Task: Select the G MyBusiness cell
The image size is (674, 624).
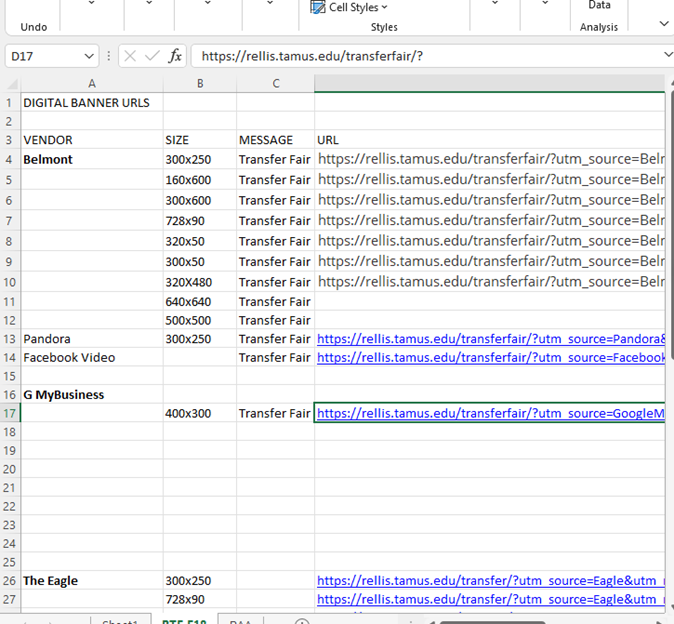Action: (x=92, y=395)
